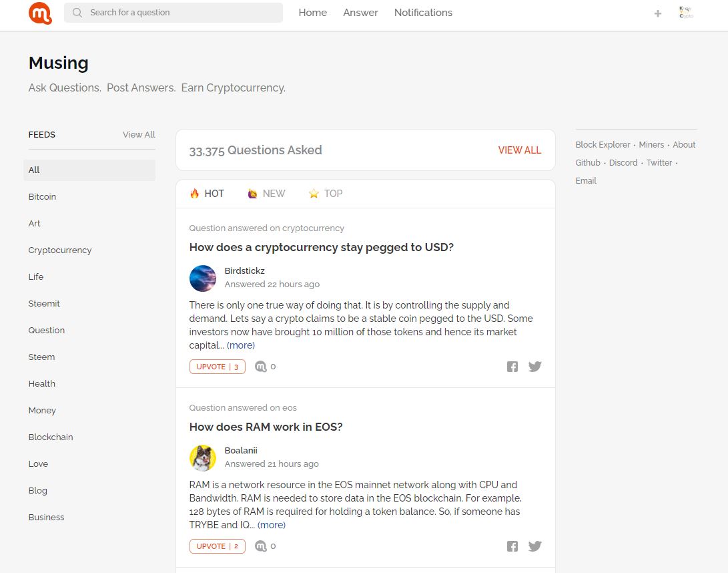Focus the Search for a question field
This screenshot has height=573, width=728.
click(173, 13)
